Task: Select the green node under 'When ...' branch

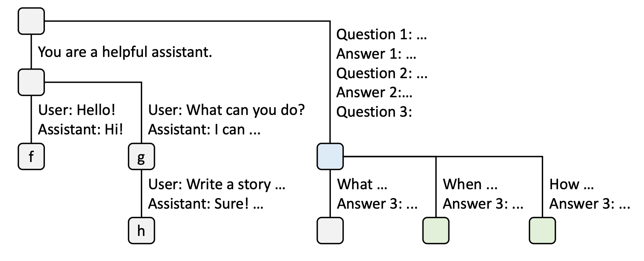Action: coord(436,231)
